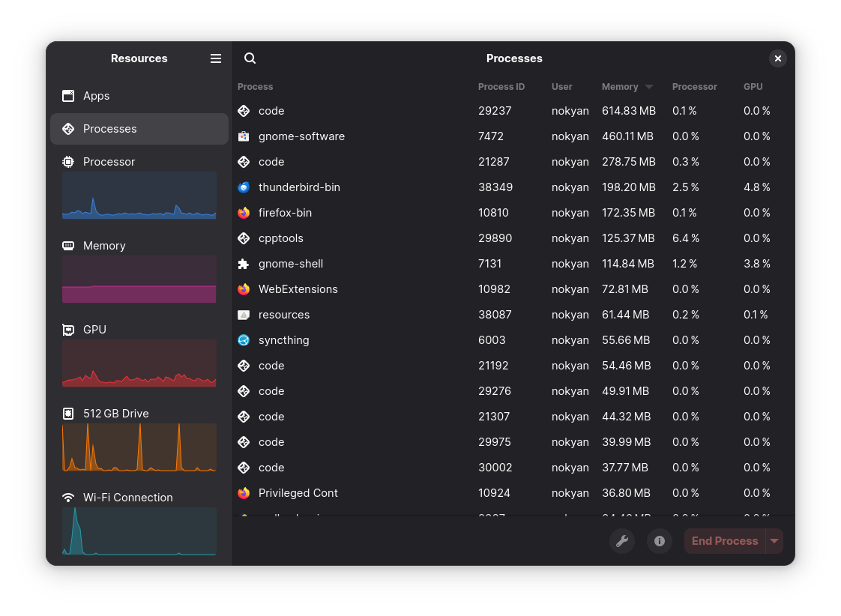Open the 512 GB Drive graph
The height and width of the screenshot is (616, 841).
coord(139,447)
